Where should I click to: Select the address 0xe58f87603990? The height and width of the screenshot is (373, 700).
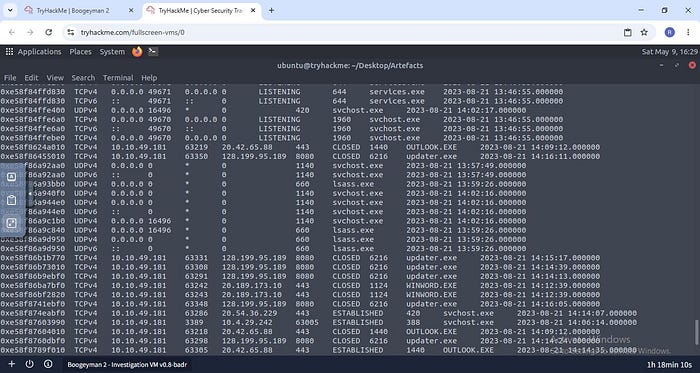[33, 322]
